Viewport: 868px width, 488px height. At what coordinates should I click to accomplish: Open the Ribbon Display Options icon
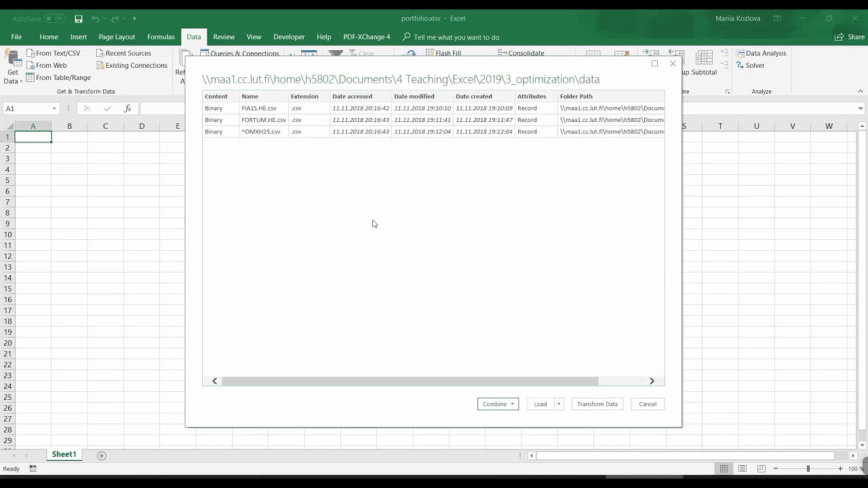click(777, 18)
